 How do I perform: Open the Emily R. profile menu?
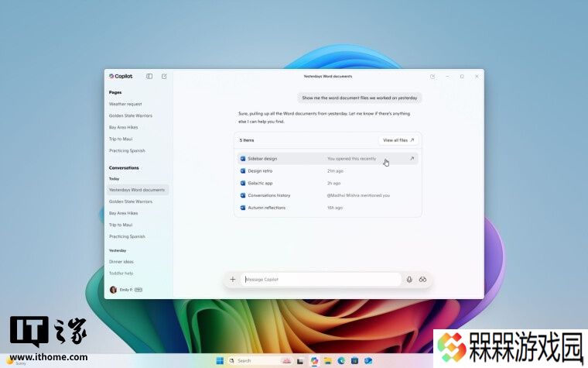click(x=125, y=290)
